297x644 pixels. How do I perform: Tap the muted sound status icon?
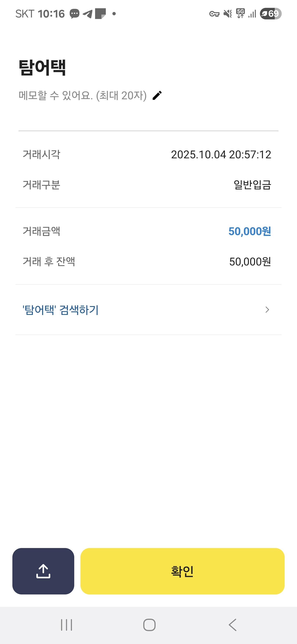pyautogui.click(x=227, y=14)
